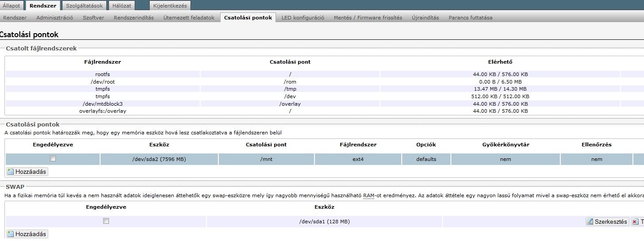Open the Állapot top menu tab
The height and width of the screenshot is (241, 644).
pos(11,6)
